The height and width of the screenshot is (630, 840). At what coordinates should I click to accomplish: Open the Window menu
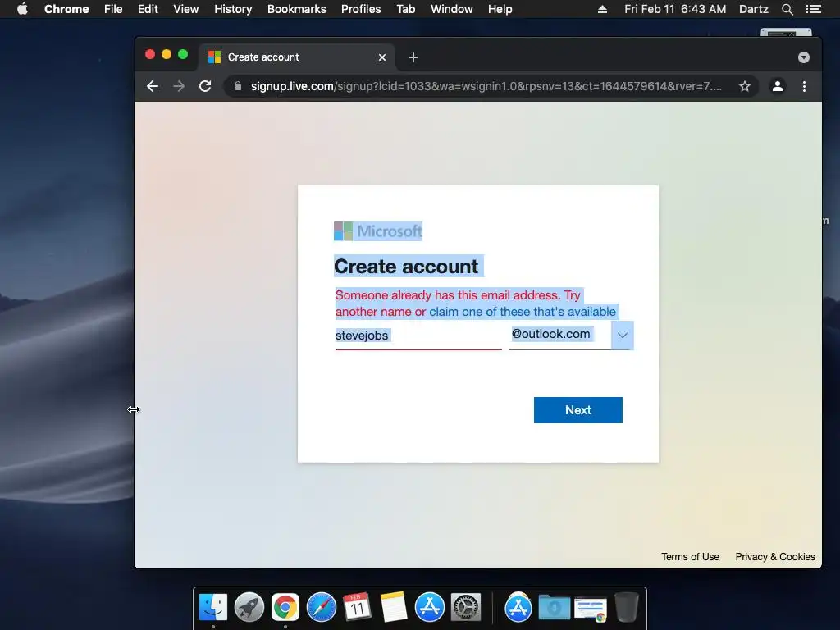pyautogui.click(x=452, y=9)
